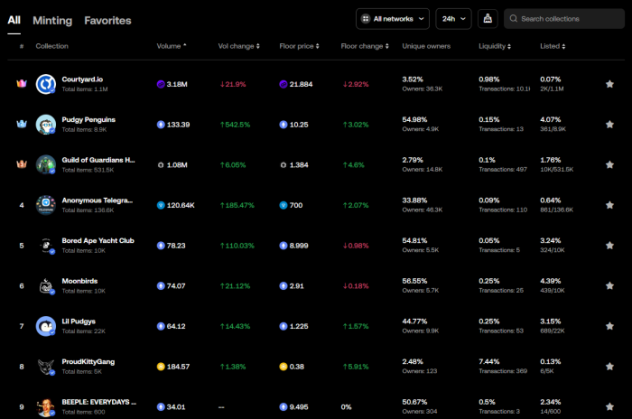Favorite ProudKittyGang using its star

[x=609, y=367]
